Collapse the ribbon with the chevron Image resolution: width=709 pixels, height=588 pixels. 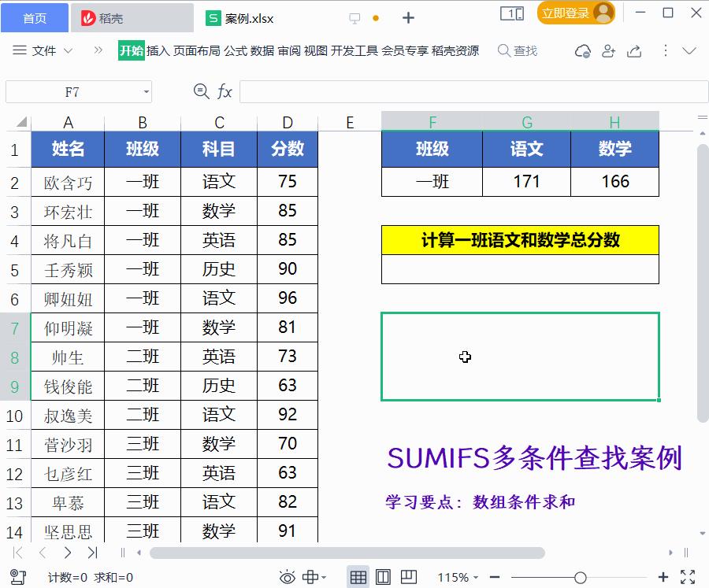pos(689,50)
